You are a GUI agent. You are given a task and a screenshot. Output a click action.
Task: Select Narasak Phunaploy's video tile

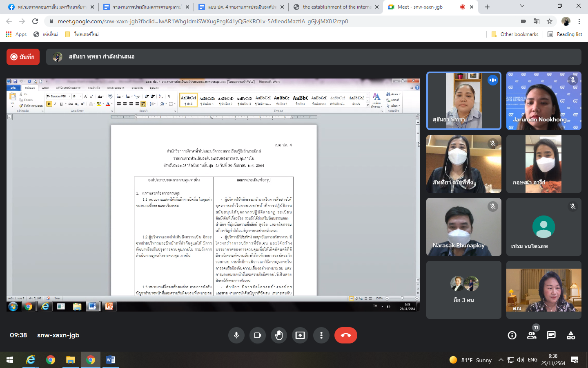point(463,227)
